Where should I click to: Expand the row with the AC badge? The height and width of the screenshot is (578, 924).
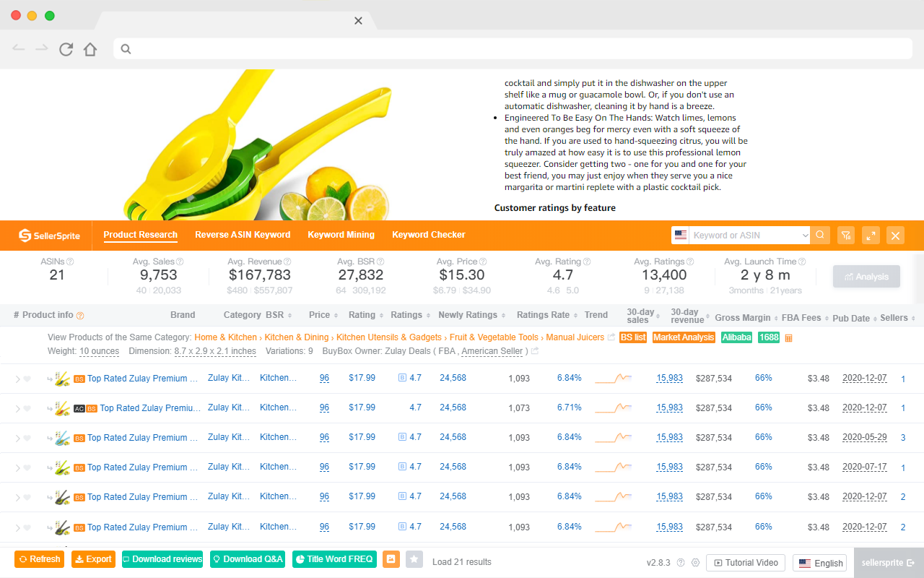click(x=18, y=408)
